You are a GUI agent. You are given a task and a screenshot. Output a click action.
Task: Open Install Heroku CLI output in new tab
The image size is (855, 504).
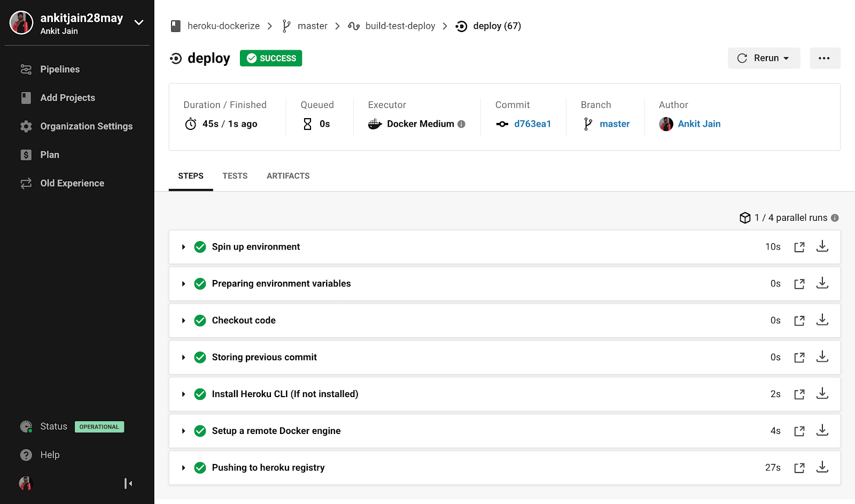[x=799, y=394]
